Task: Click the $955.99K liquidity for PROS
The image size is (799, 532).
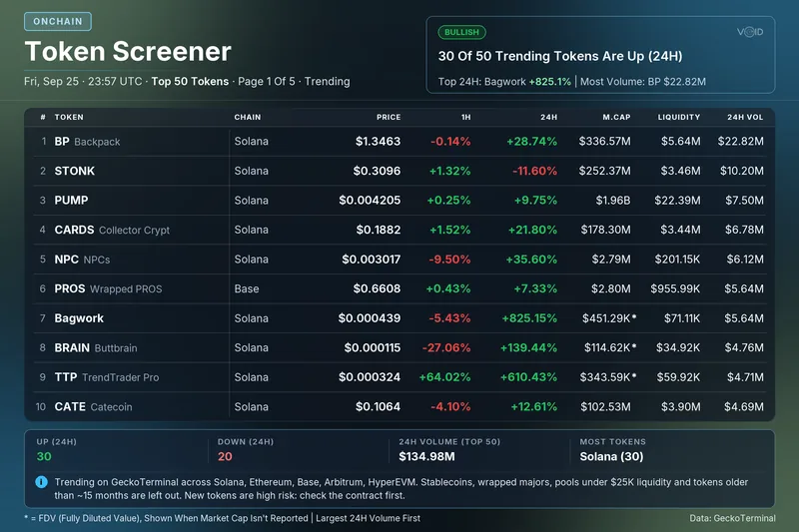Action: (675, 289)
